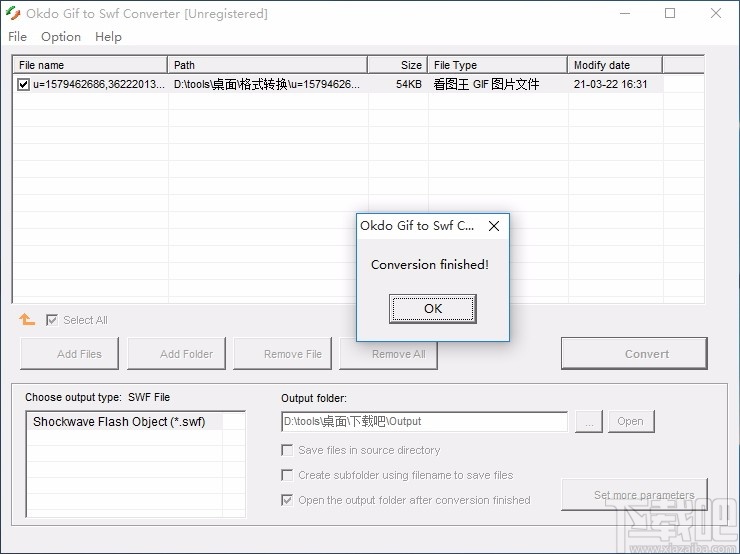Start conversion with the Convert button
Viewport: 740px width, 554px height.
[x=634, y=353]
